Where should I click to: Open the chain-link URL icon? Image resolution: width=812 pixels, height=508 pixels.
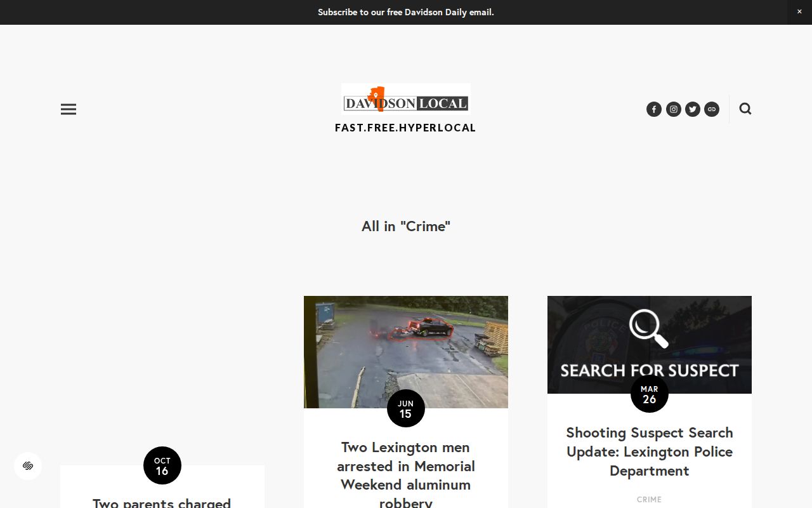(x=712, y=109)
